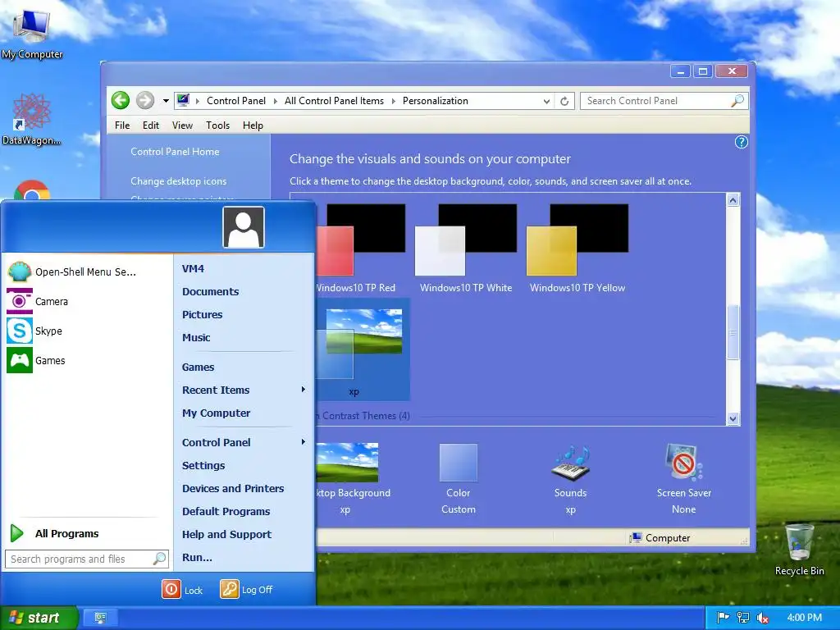Click the theme list scroll up arrow
The image size is (840, 630).
(733, 200)
